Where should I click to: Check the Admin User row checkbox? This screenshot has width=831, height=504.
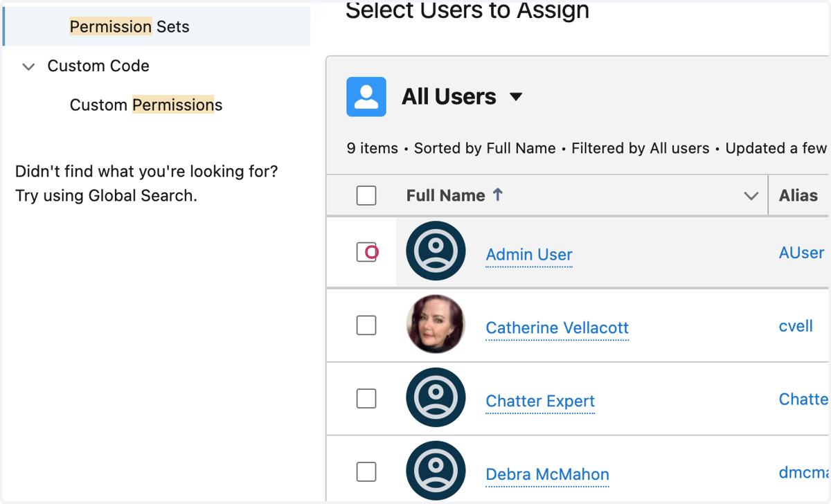(x=366, y=252)
